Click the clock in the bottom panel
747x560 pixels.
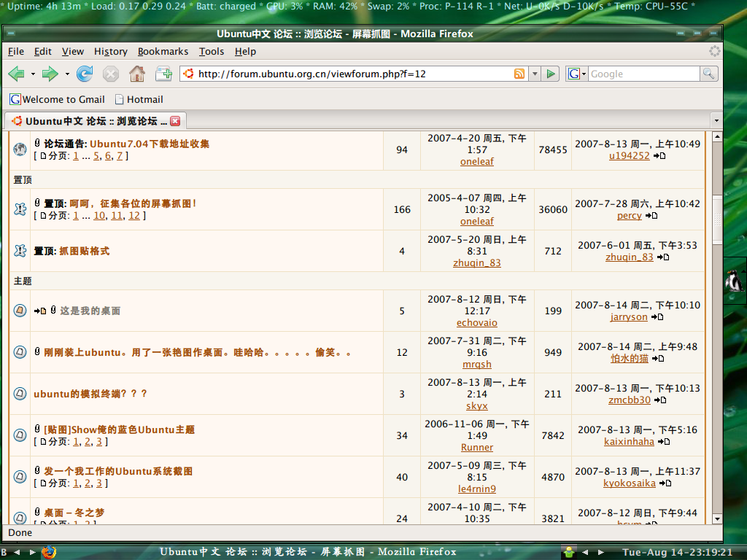click(x=677, y=553)
